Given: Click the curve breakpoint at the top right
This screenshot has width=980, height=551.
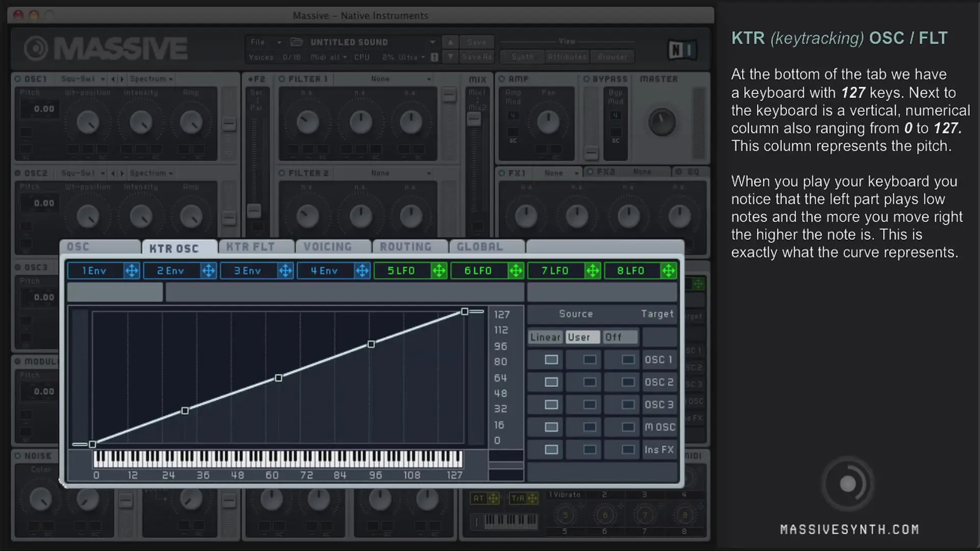Looking at the screenshot, I should tap(464, 311).
